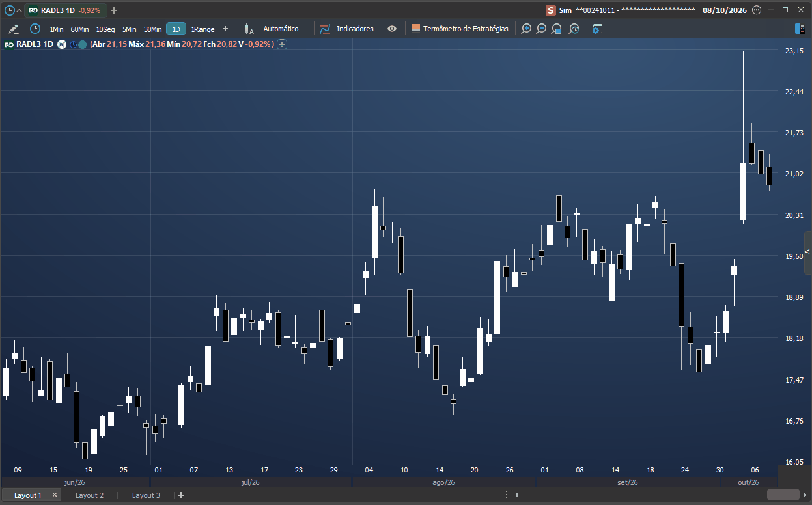This screenshot has width=812, height=505.
Task: Open the Automático scale dropdown
Action: (281, 29)
